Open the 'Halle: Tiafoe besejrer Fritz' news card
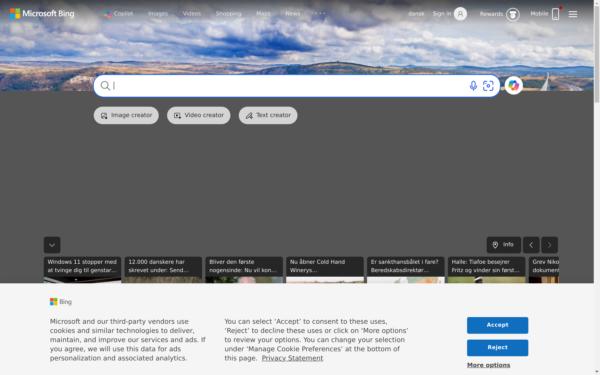 coord(486,270)
